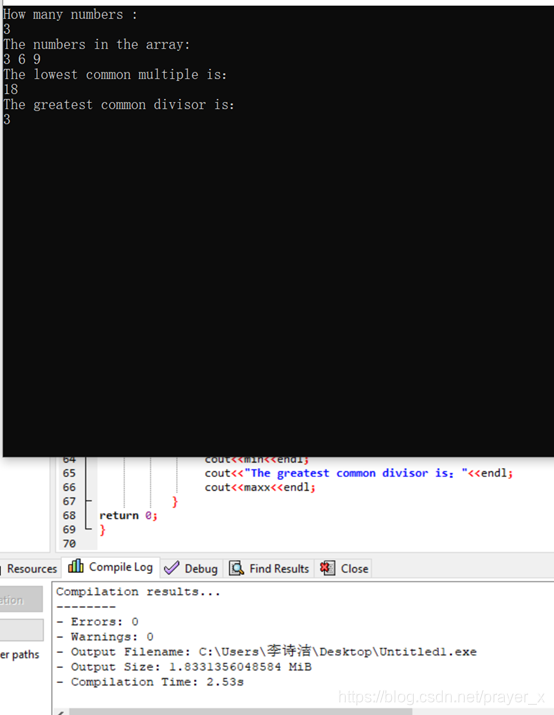Click line number 70 in the gutter

69,544
